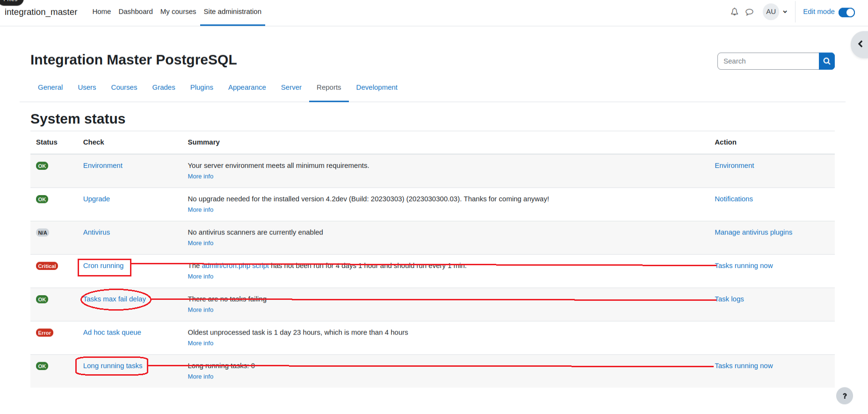Click the N/A badge in Antivirus row
This screenshot has height=414, width=868.
pyautogui.click(x=43, y=232)
